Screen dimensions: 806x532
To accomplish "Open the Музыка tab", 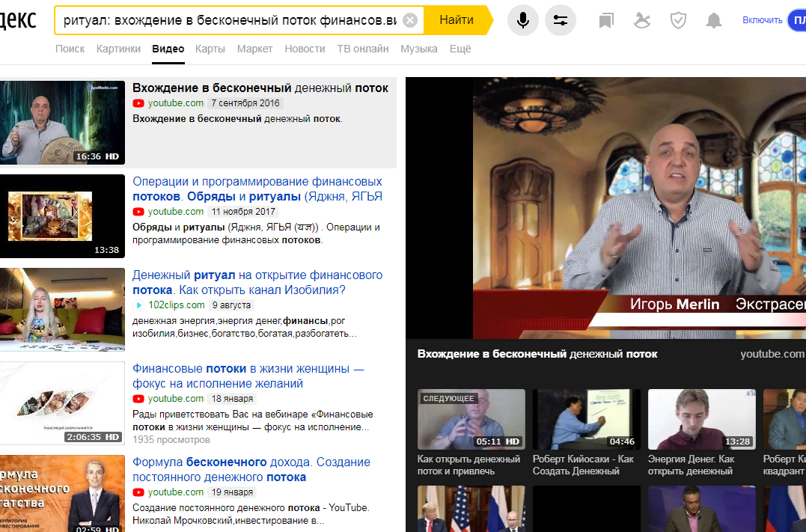I will [x=419, y=49].
